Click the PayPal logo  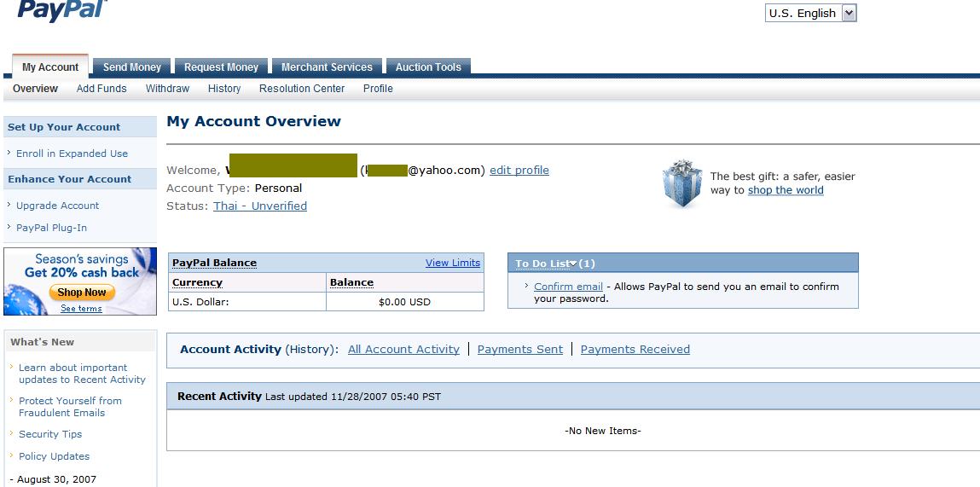pyautogui.click(x=62, y=9)
